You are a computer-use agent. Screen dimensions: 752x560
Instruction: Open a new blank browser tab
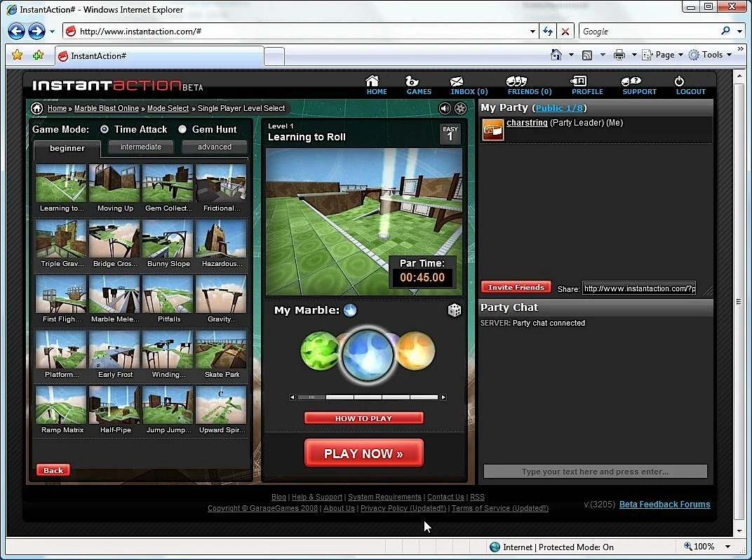[x=274, y=56]
